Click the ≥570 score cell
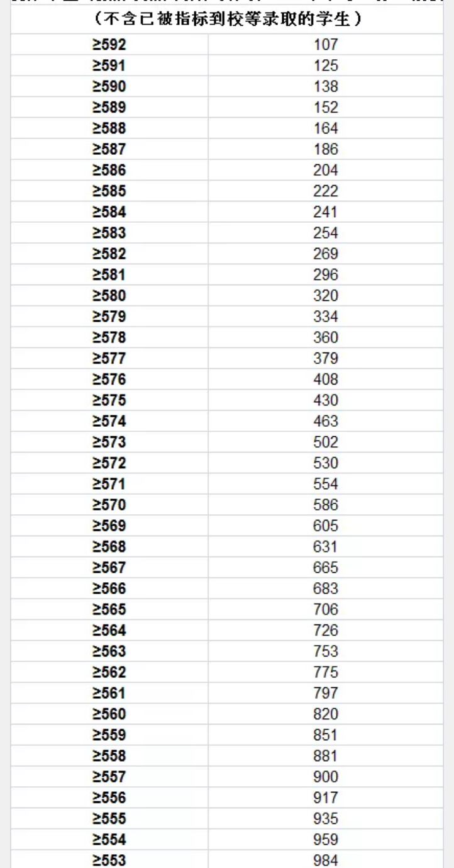The image size is (454, 868). pyautogui.click(x=109, y=505)
